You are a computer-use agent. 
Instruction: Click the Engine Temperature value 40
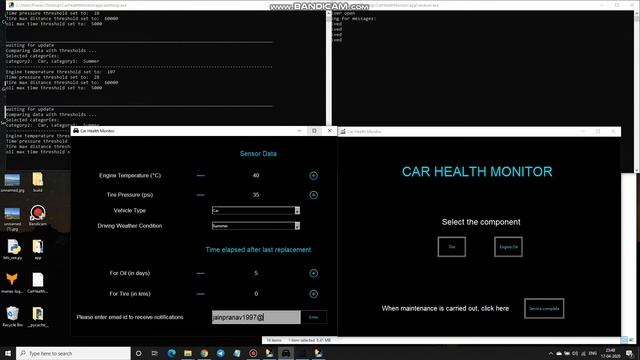click(x=256, y=176)
